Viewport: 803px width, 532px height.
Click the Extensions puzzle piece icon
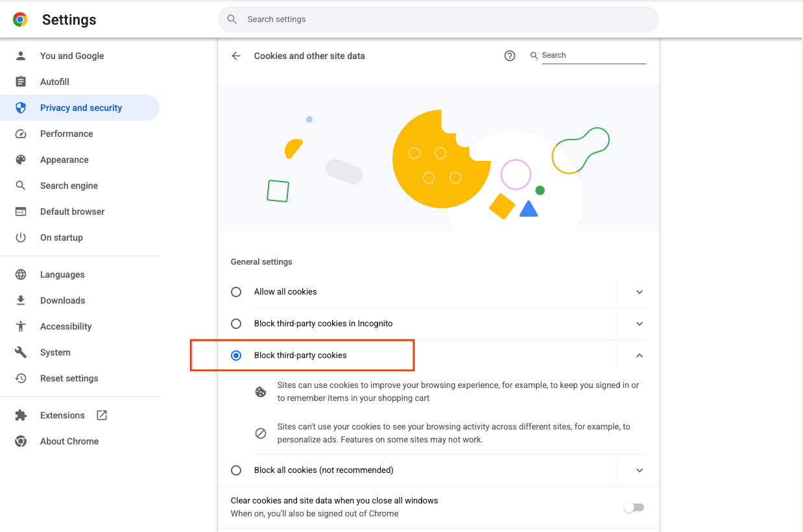pos(21,415)
